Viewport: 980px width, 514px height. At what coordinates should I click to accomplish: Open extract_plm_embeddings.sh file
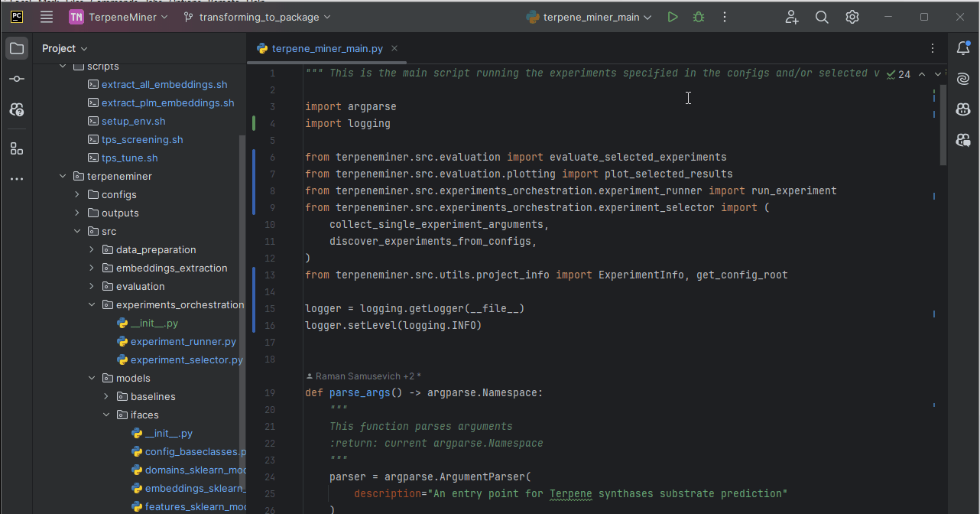[x=167, y=103]
